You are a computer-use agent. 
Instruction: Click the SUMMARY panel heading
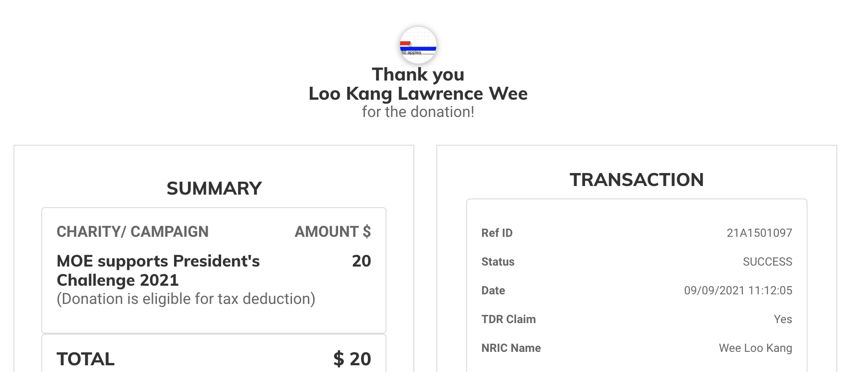[214, 188]
